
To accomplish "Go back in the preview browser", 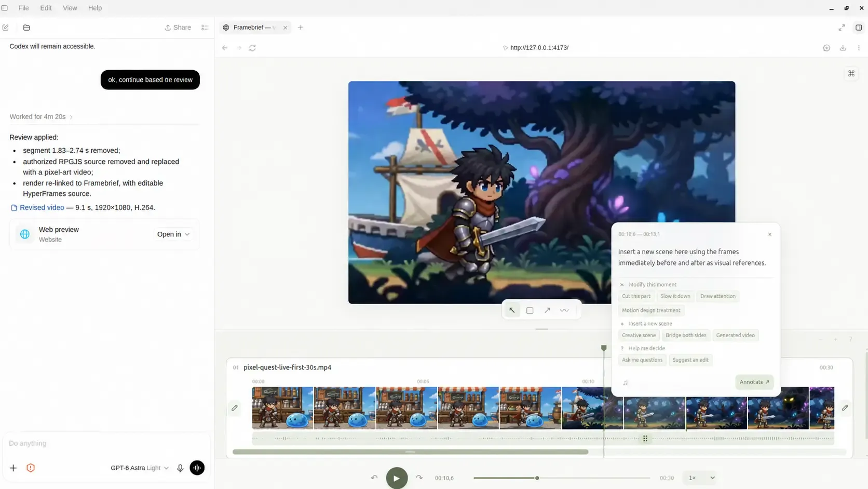I will pyautogui.click(x=225, y=48).
